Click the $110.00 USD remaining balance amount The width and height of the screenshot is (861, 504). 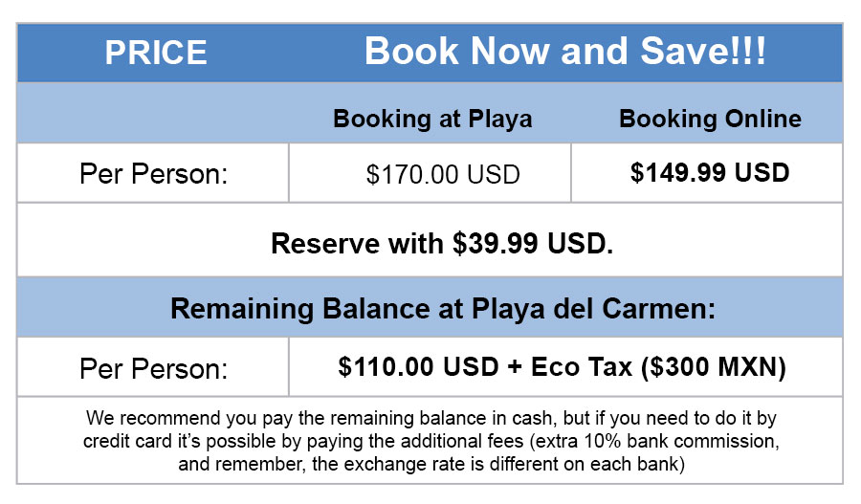point(418,366)
